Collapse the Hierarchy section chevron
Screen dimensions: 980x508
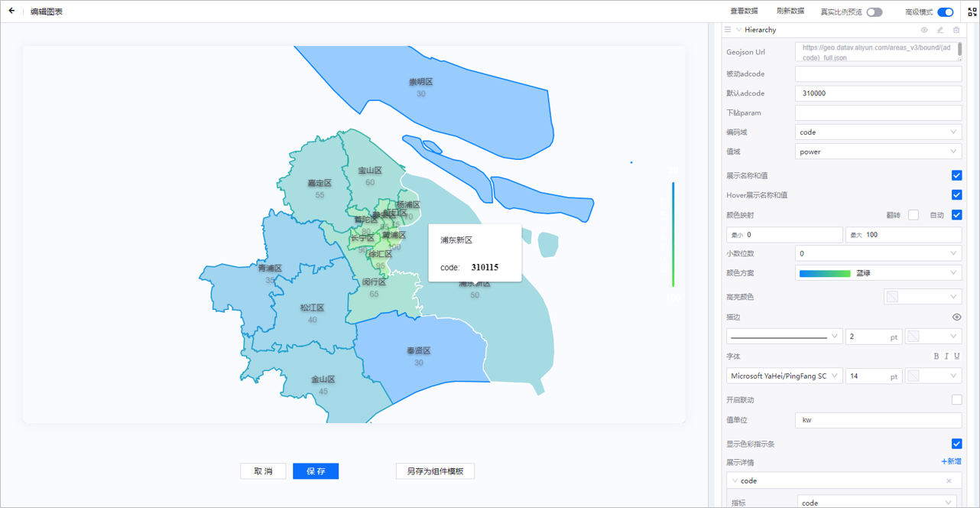pyautogui.click(x=738, y=31)
